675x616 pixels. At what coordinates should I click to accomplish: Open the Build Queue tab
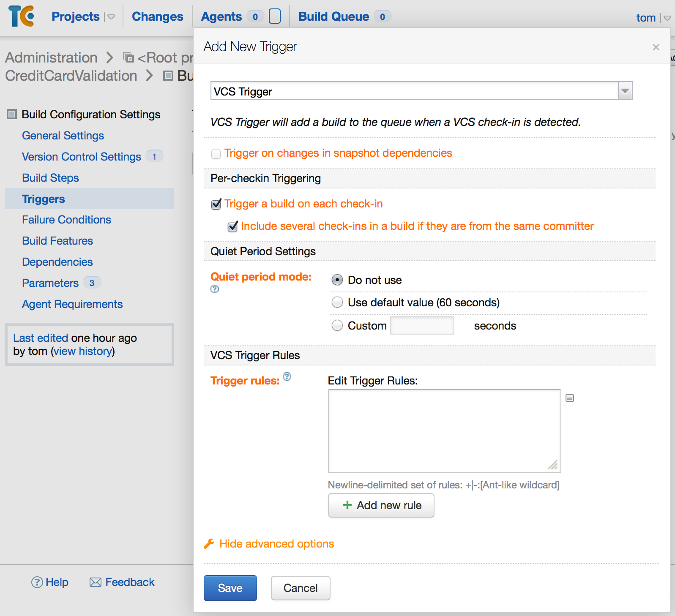click(334, 16)
